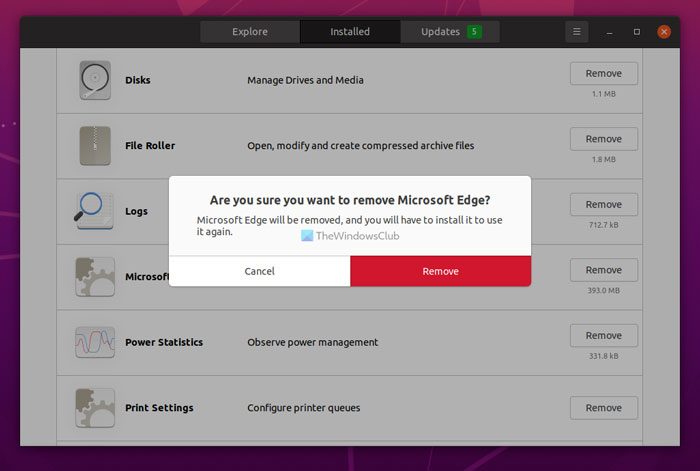Minimize the Software window
This screenshot has height=471, width=700.
(x=609, y=32)
